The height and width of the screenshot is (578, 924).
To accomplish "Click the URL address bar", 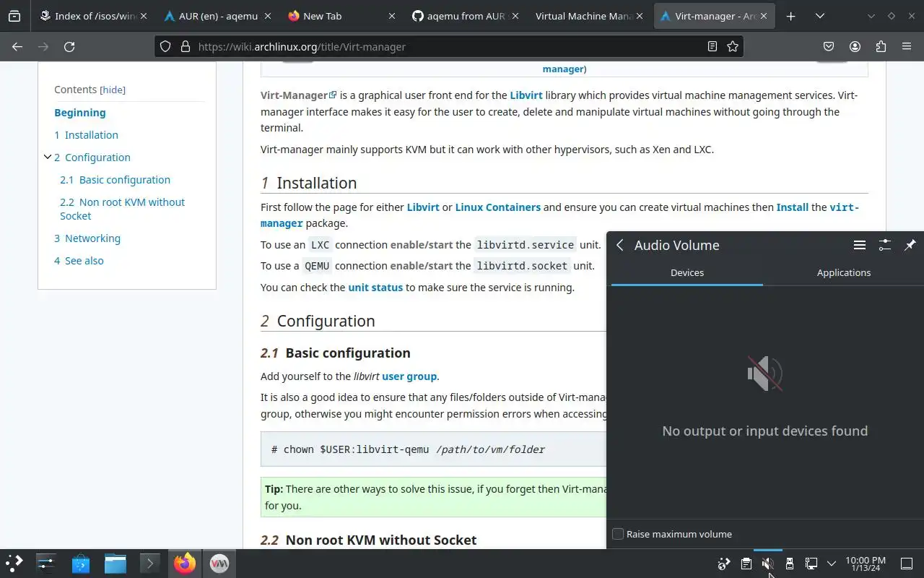I will [x=448, y=46].
